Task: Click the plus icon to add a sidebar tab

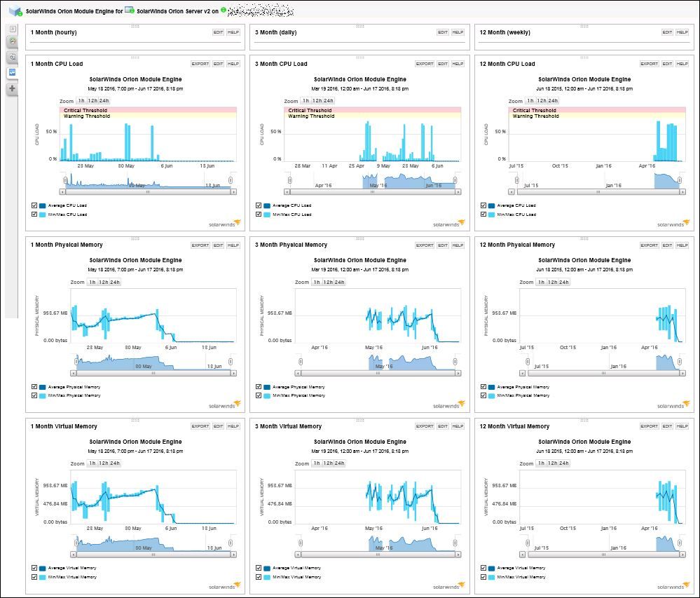Action: (13, 88)
